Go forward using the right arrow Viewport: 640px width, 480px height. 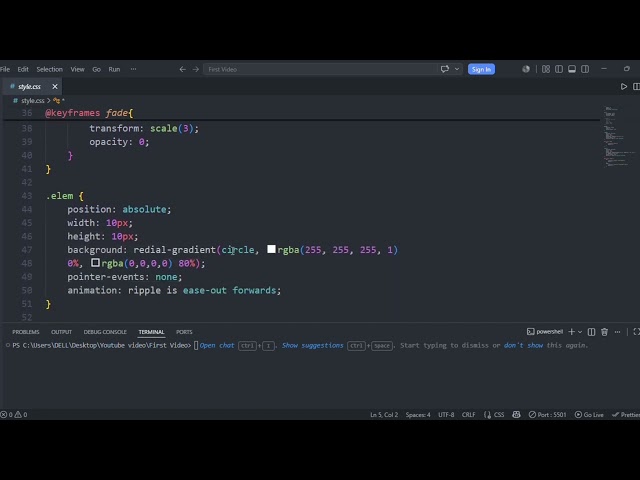pyautogui.click(x=196, y=69)
